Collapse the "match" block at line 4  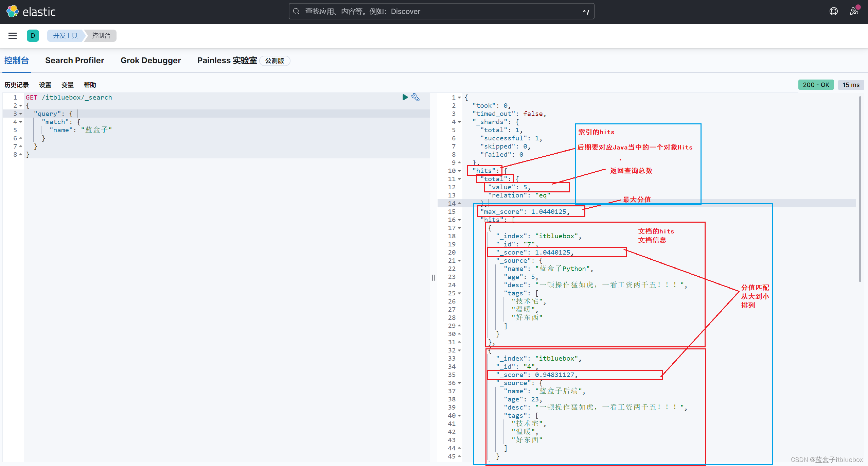21,122
